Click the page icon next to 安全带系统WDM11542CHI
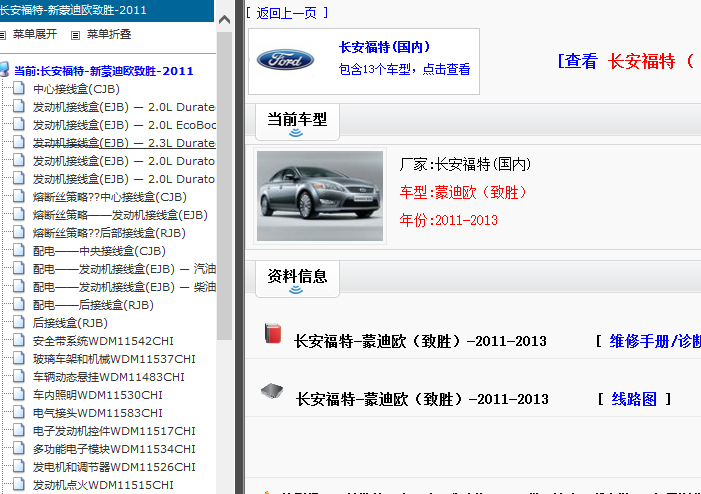 [18, 340]
